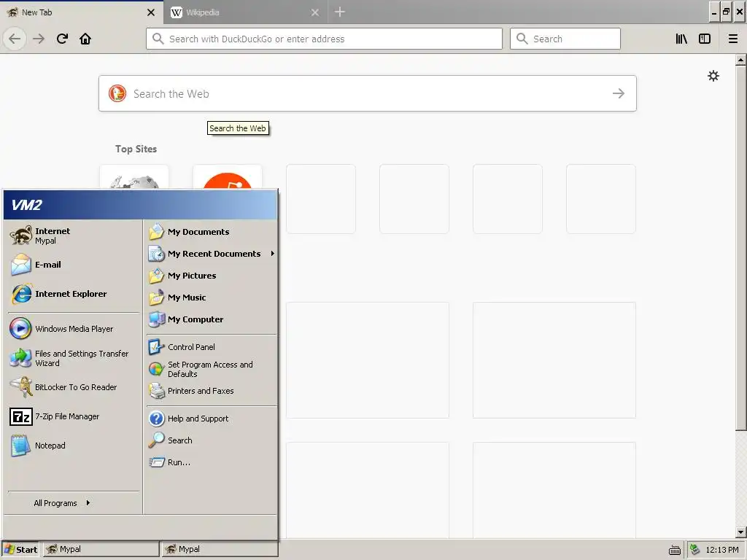This screenshot has height=560, width=747.
Task: Submit web search with arrow button
Action: pyautogui.click(x=619, y=93)
